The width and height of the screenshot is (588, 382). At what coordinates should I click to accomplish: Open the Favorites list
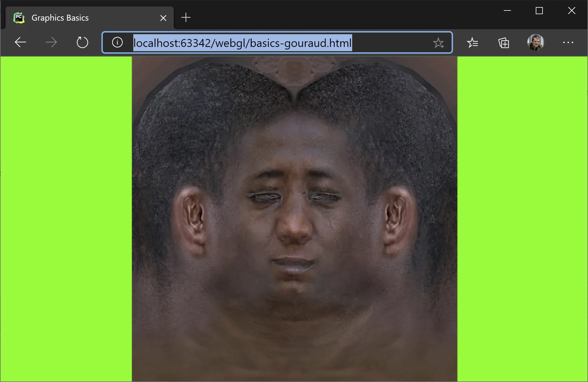pos(472,42)
